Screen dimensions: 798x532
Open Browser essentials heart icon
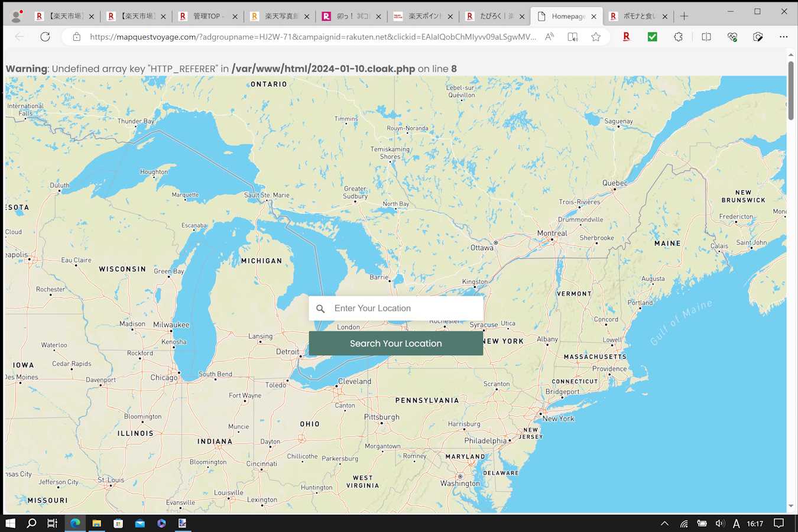pos(732,37)
